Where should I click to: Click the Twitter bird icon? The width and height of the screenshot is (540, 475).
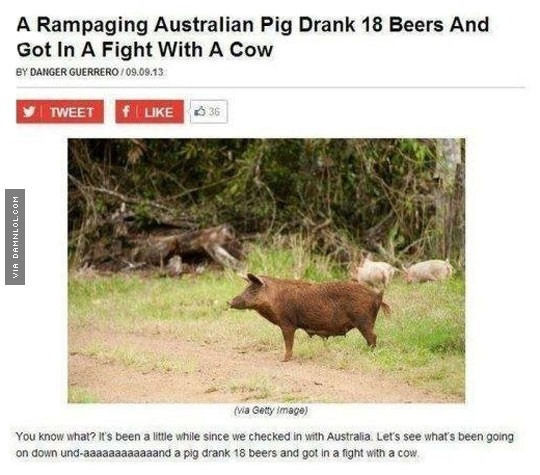coord(29,112)
